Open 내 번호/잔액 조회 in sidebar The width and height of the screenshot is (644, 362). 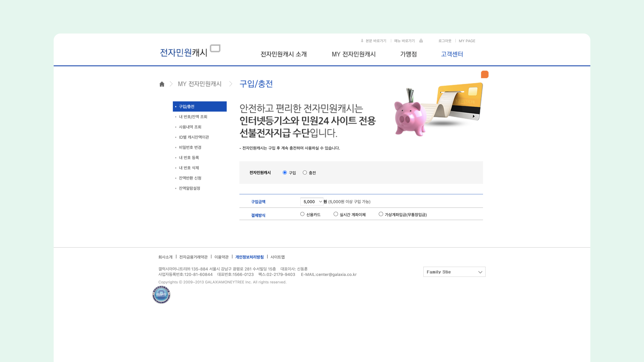[193, 117]
